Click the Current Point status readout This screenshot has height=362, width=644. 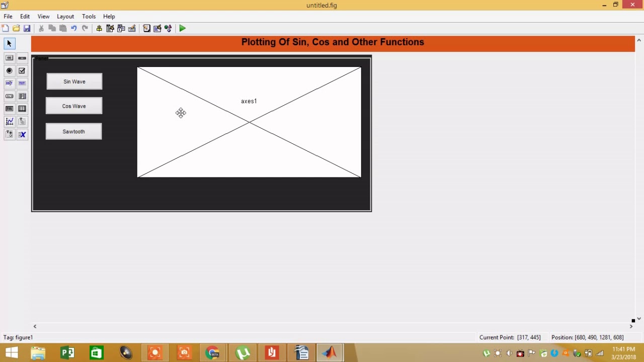[510, 337]
